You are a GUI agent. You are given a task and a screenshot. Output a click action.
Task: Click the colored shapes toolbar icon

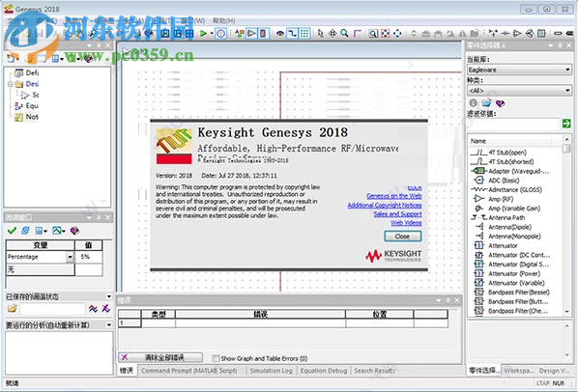coord(240,34)
